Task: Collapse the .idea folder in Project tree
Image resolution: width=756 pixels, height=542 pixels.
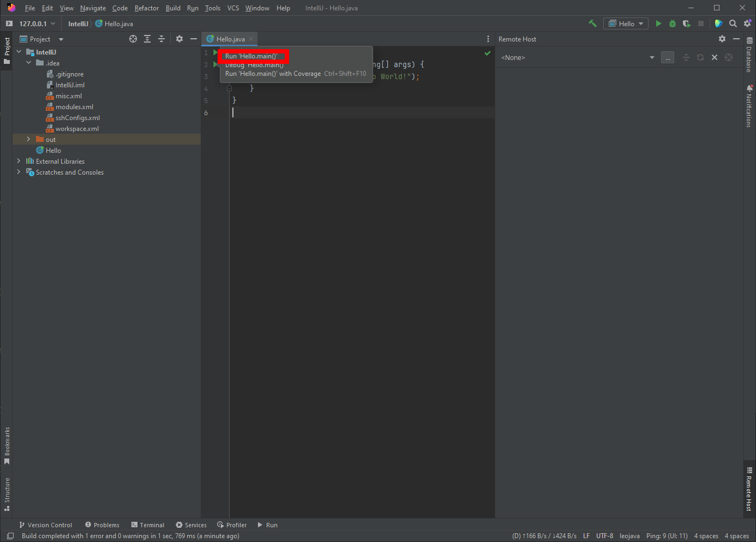Action: tap(29, 63)
